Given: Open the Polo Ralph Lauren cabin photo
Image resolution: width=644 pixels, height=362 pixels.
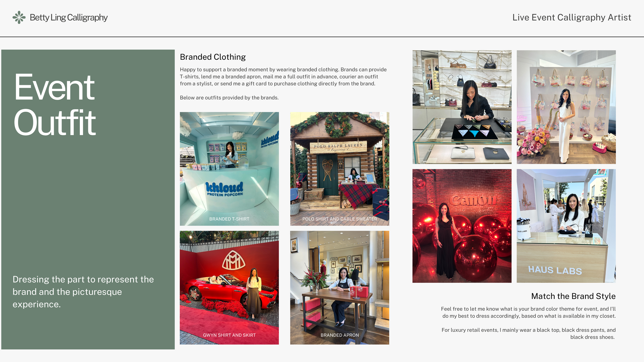Looking at the screenshot, I should point(340,169).
